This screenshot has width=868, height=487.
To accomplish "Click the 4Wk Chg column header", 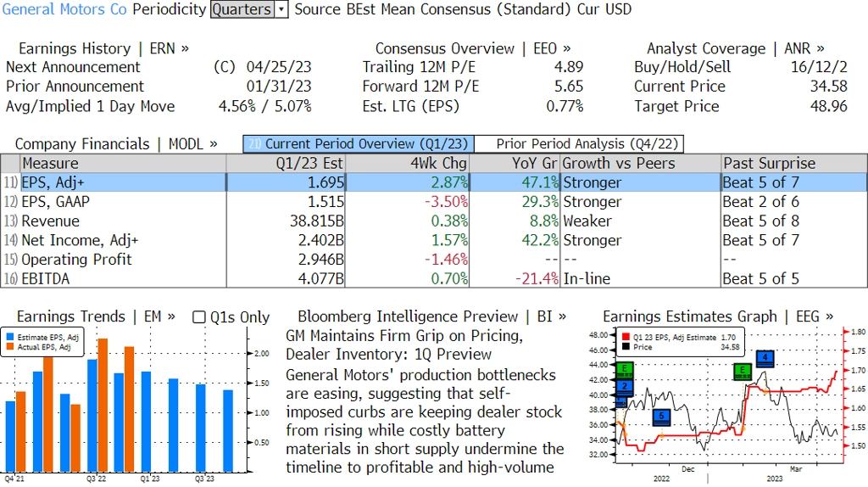I will (x=408, y=164).
